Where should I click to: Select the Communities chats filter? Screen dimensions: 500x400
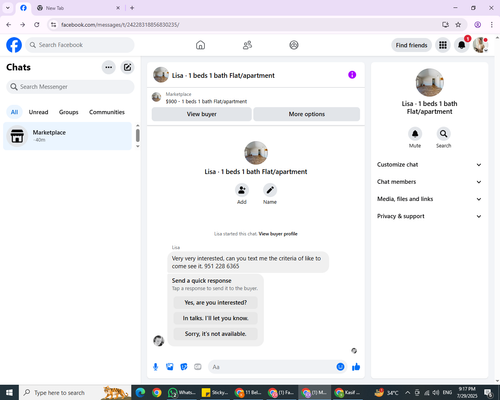point(107,112)
